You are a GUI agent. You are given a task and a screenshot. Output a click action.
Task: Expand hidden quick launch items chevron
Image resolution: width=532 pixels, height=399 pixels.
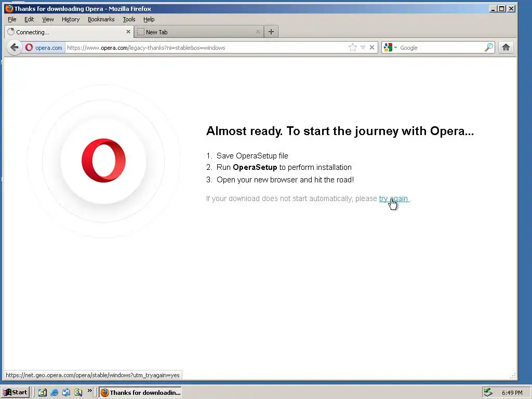pyautogui.click(x=89, y=391)
